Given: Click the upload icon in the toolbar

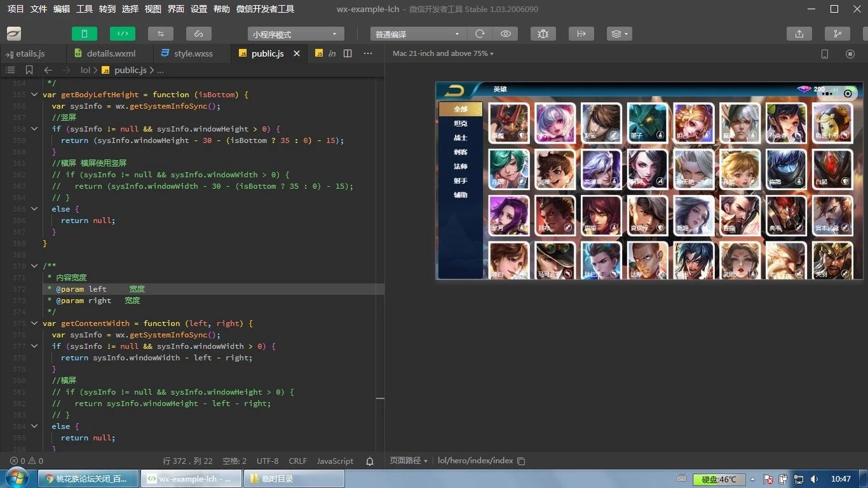Looking at the screenshot, I should click(x=799, y=34).
